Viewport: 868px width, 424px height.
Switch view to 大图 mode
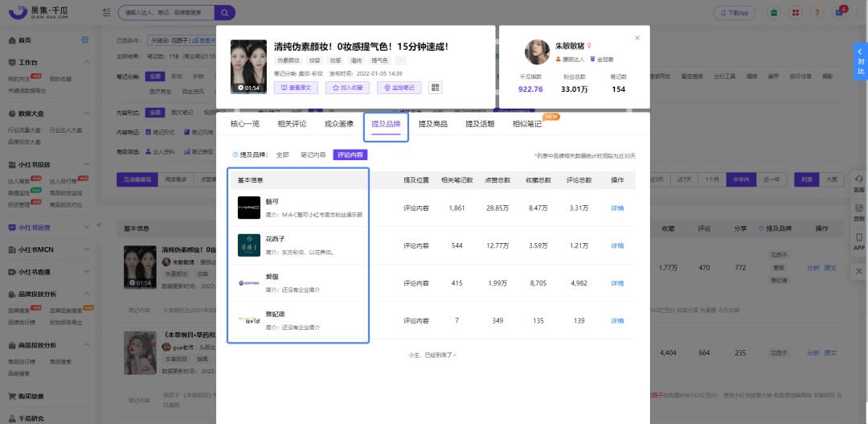point(832,179)
